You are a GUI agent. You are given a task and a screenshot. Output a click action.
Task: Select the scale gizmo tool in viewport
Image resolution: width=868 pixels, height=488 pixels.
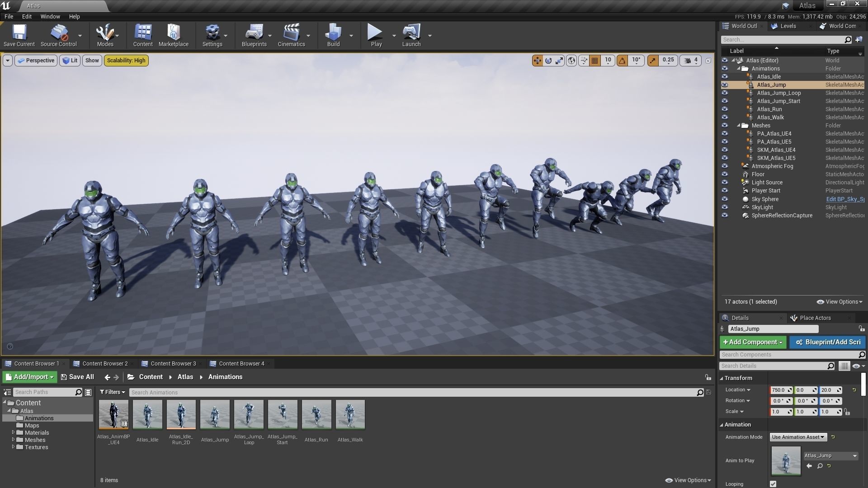coord(559,61)
